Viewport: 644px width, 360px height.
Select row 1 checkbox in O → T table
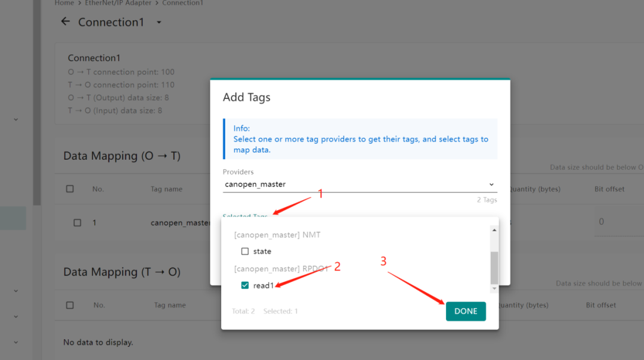click(77, 222)
